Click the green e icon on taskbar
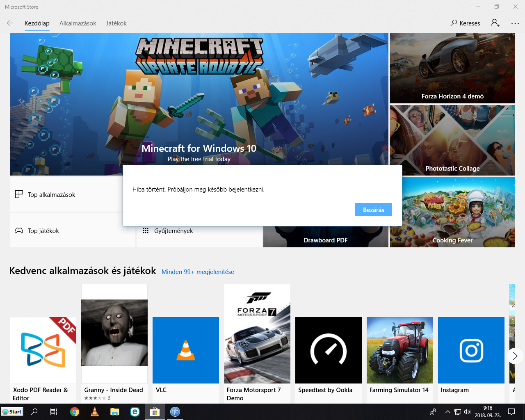525x420 pixels. 135,412
